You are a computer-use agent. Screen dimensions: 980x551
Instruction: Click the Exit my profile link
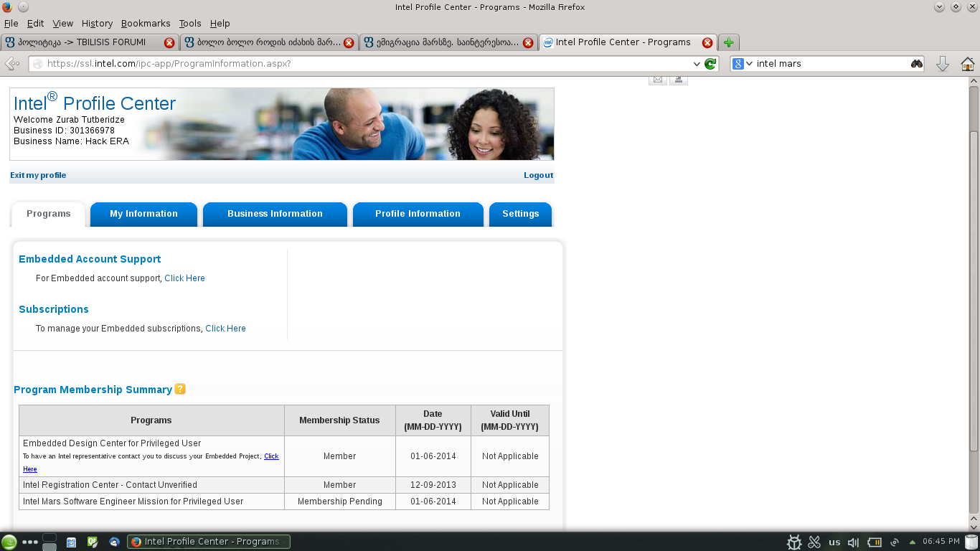coord(38,175)
